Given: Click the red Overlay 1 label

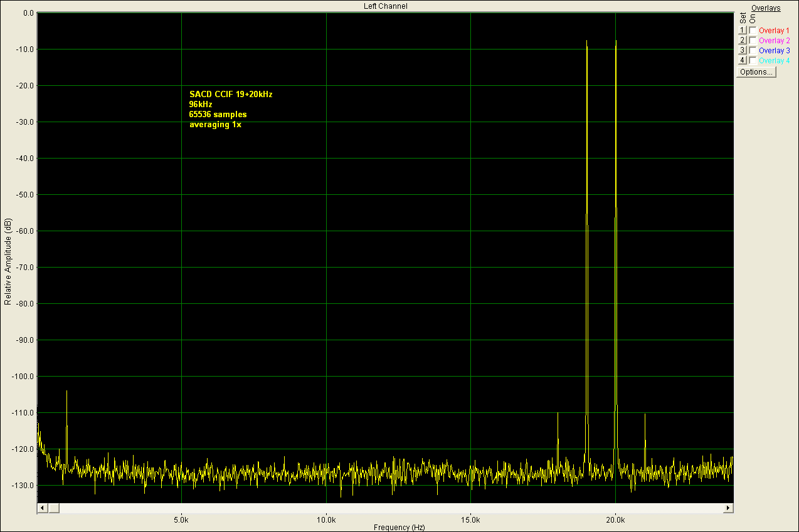Looking at the screenshot, I should [774, 31].
